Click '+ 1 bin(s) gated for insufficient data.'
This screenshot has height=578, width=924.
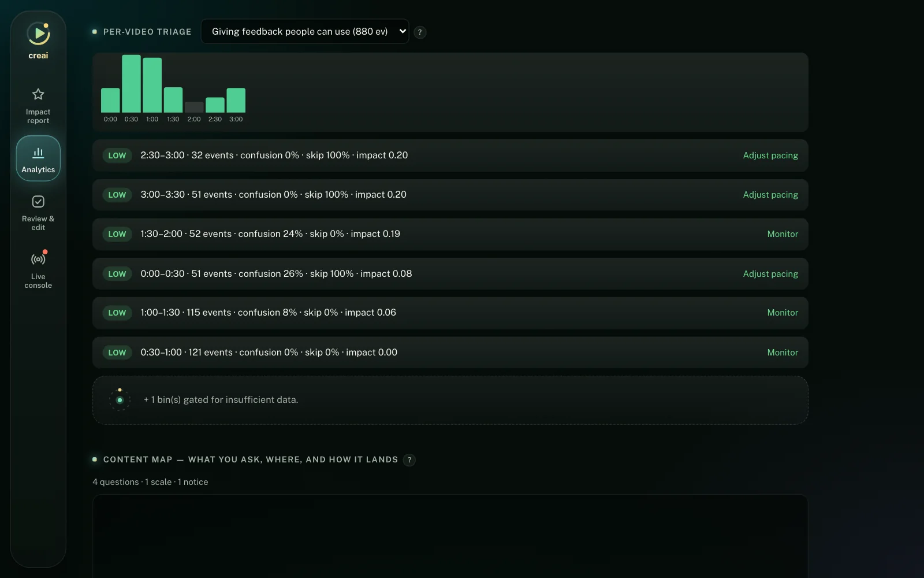tap(221, 400)
